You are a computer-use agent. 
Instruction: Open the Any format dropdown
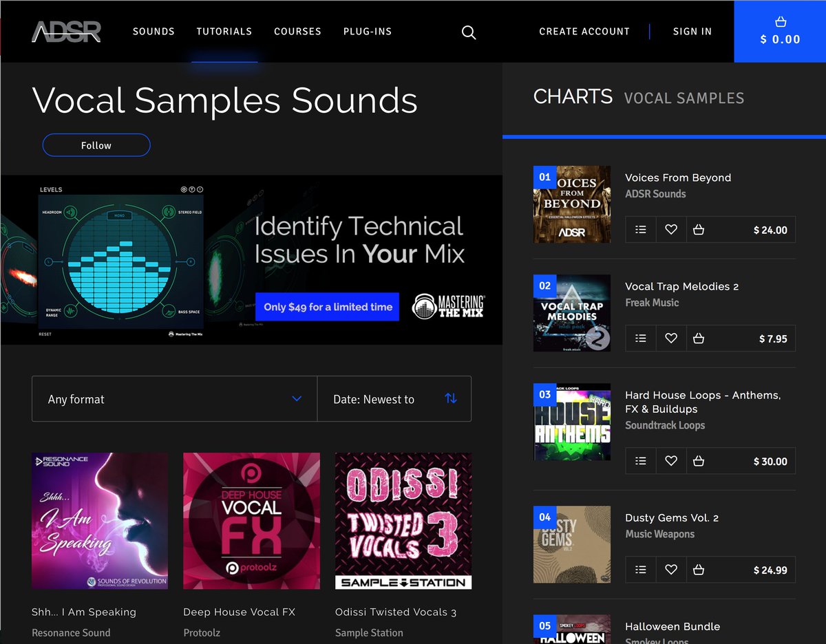173,398
